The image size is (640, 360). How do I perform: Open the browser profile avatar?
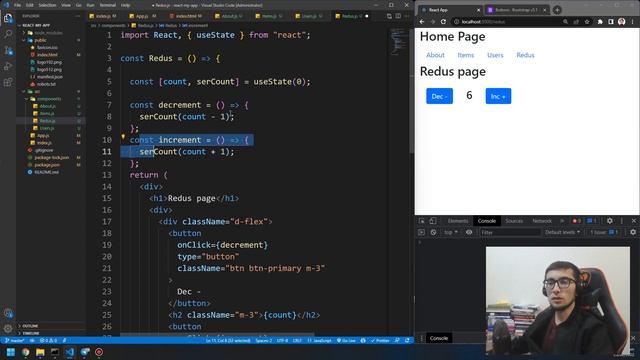coord(621,22)
